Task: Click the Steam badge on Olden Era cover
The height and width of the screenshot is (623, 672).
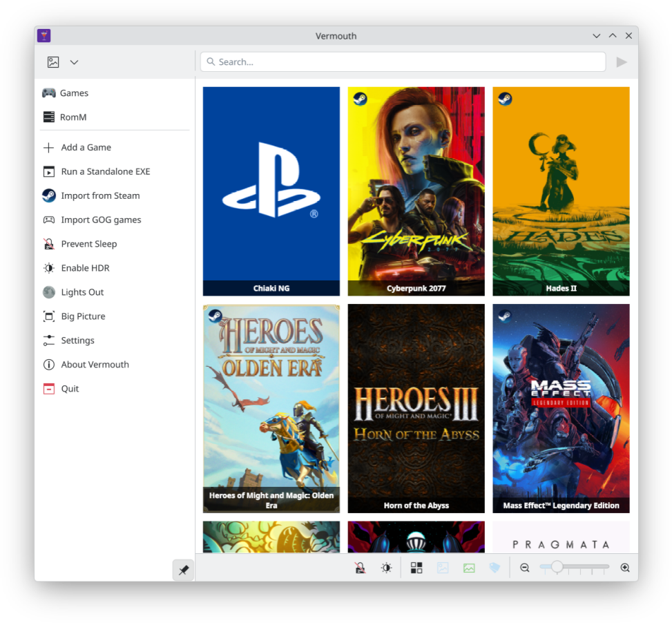Action: pyautogui.click(x=215, y=316)
